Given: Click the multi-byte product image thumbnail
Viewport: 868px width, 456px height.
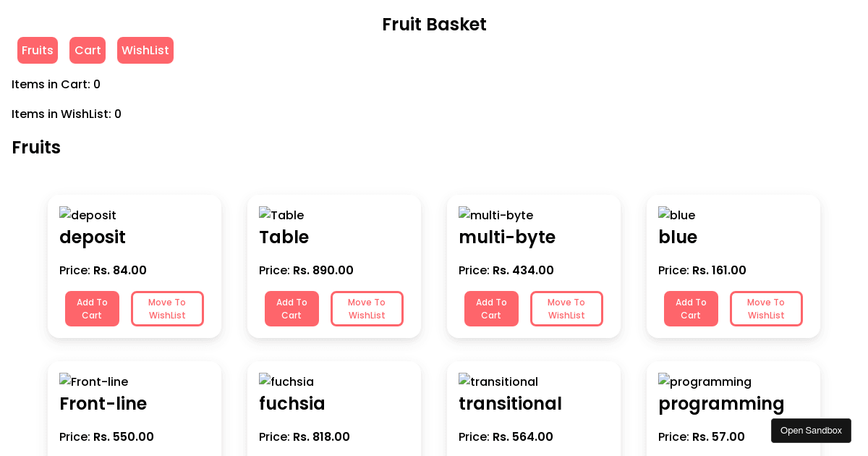Looking at the screenshot, I should 495,215.
